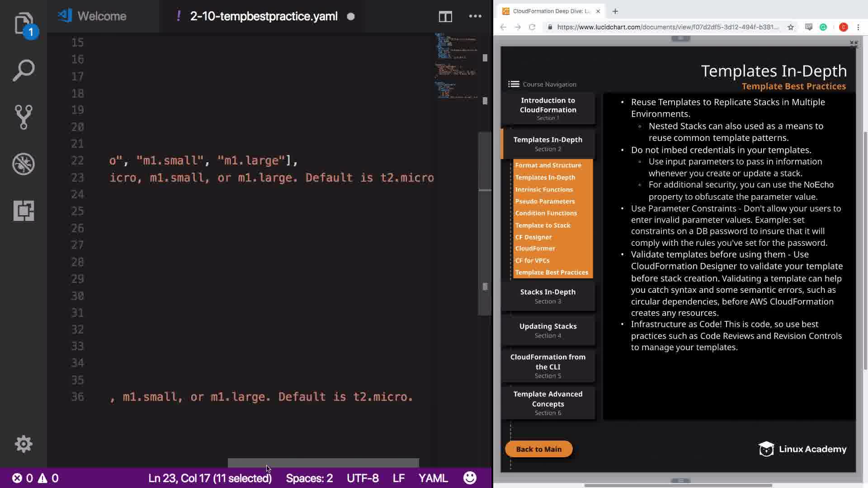This screenshot has height=488, width=868.
Task: Open the Debug panel icon
Action: point(24,164)
